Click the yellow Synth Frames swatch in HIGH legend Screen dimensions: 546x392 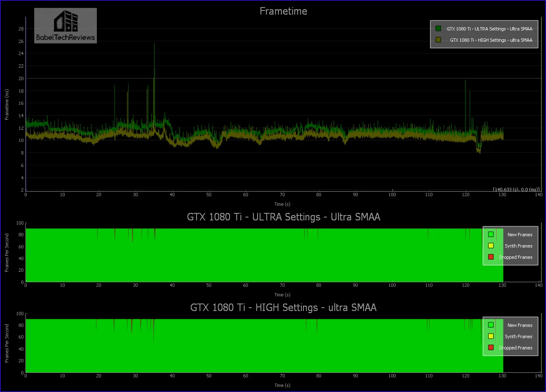click(x=491, y=336)
